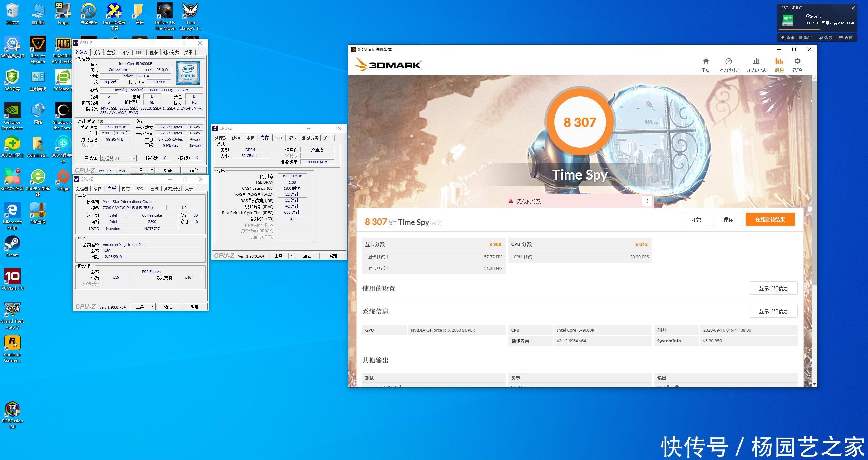Launch GeForce Experience desktop icon
868x460 pixels.
click(13, 116)
